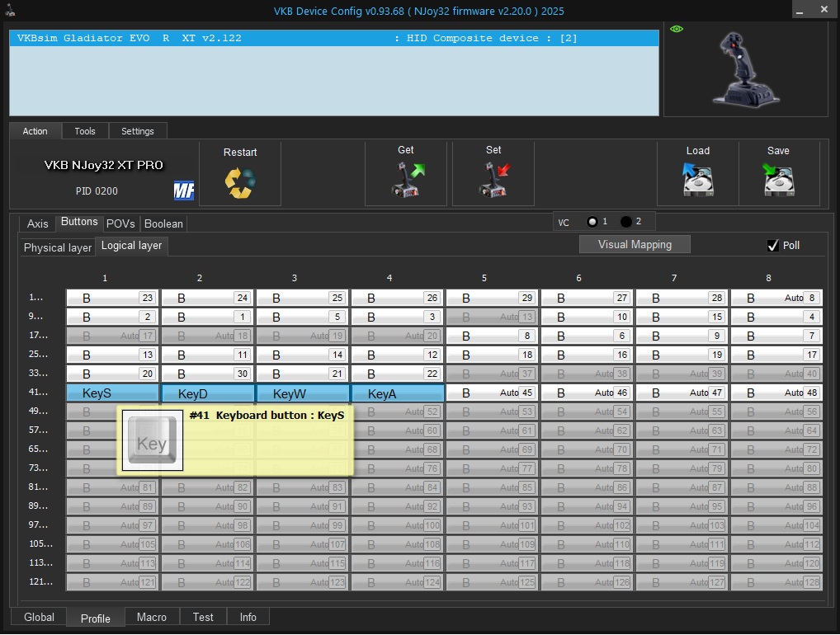Click disabled cell B Auto 128

click(776, 582)
